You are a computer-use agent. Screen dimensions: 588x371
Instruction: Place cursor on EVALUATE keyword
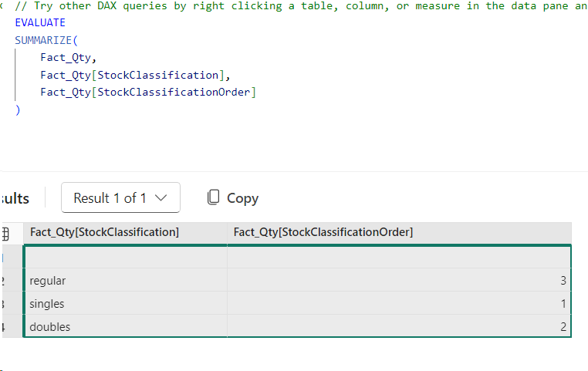(x=40, y=23)
